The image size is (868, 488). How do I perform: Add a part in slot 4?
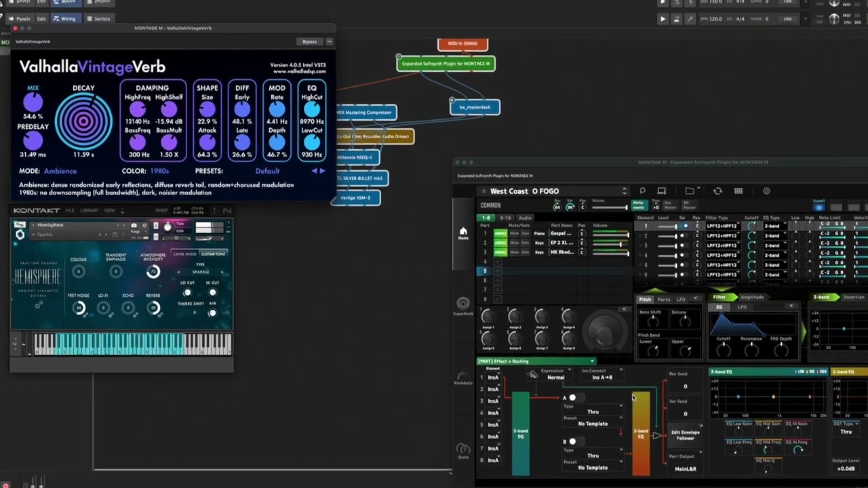click(x=497, y=262)
